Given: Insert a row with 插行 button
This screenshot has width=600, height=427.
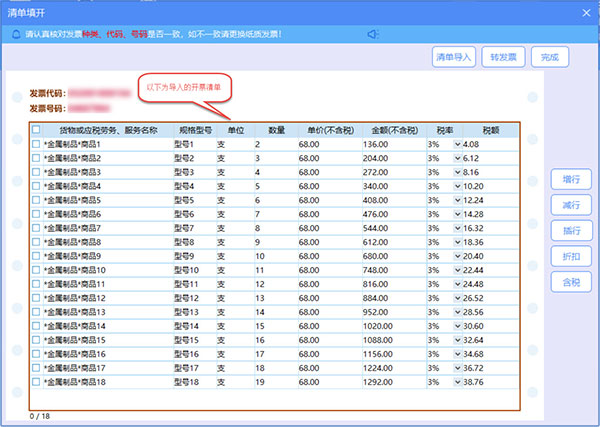Looking at the screenshot, I should point(572,230).
